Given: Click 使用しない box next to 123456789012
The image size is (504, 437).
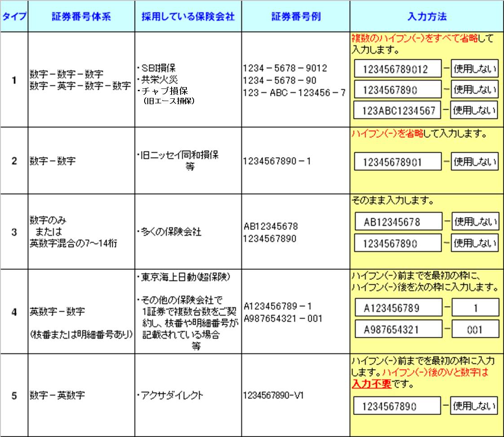Looking at the screenshot, I should coord(475,69).
